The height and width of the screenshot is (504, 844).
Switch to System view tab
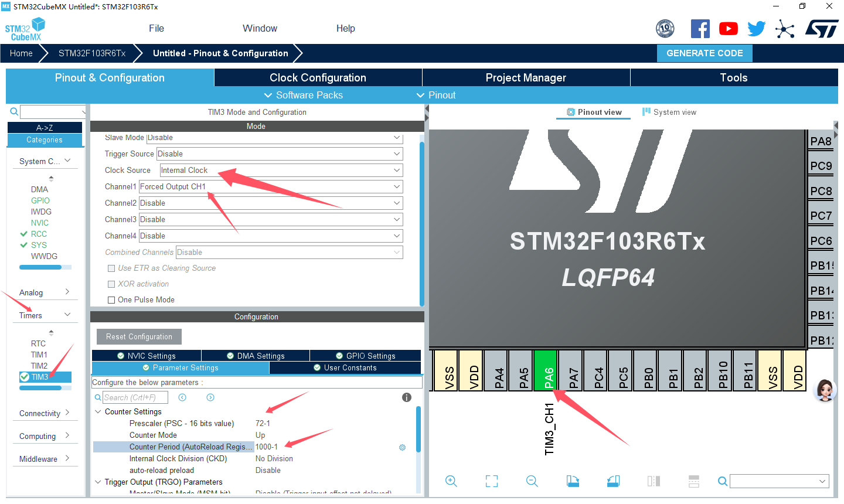click(x=669, y=112)
